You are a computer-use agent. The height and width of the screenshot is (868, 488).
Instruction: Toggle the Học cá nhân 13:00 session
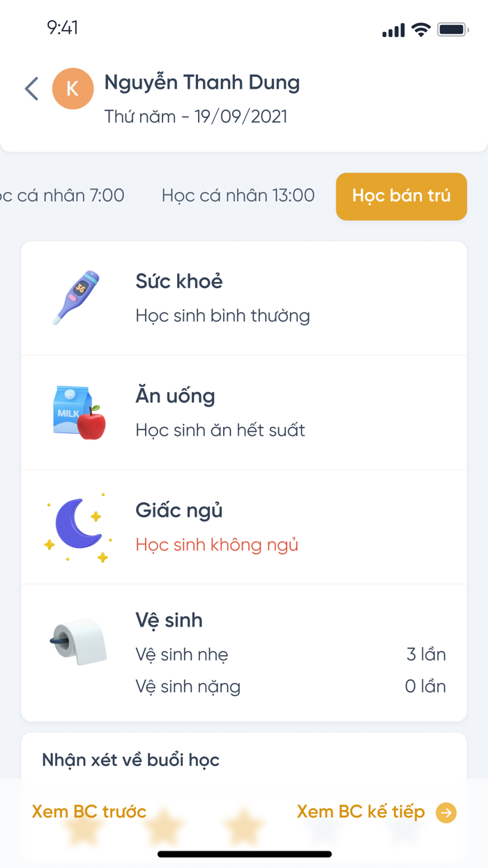click(x=237, y=196)
